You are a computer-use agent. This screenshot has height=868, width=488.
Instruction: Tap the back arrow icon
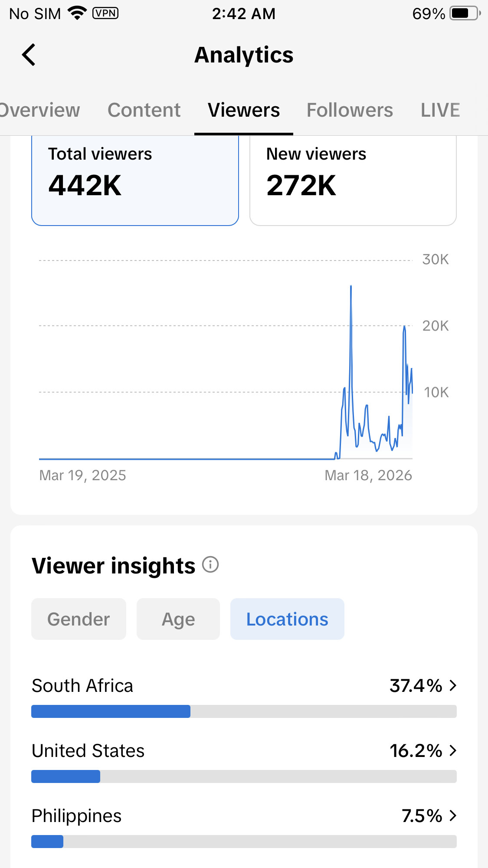29,55
